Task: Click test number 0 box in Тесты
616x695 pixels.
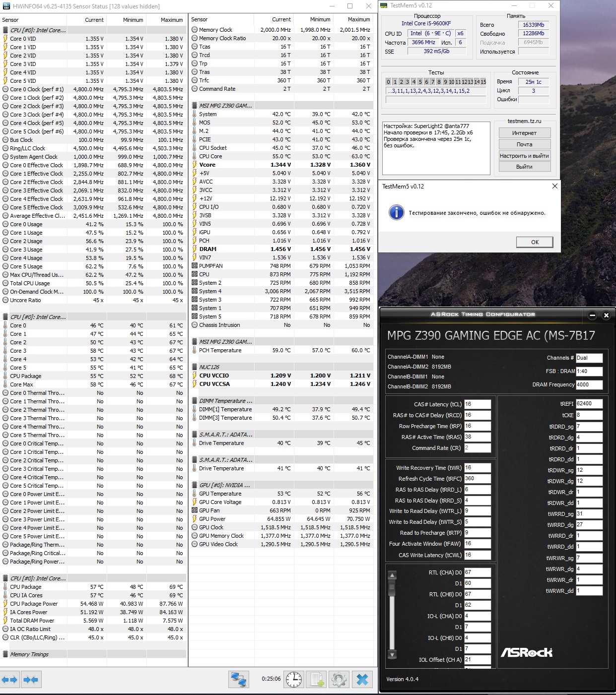Action: [x=389, y=82]
